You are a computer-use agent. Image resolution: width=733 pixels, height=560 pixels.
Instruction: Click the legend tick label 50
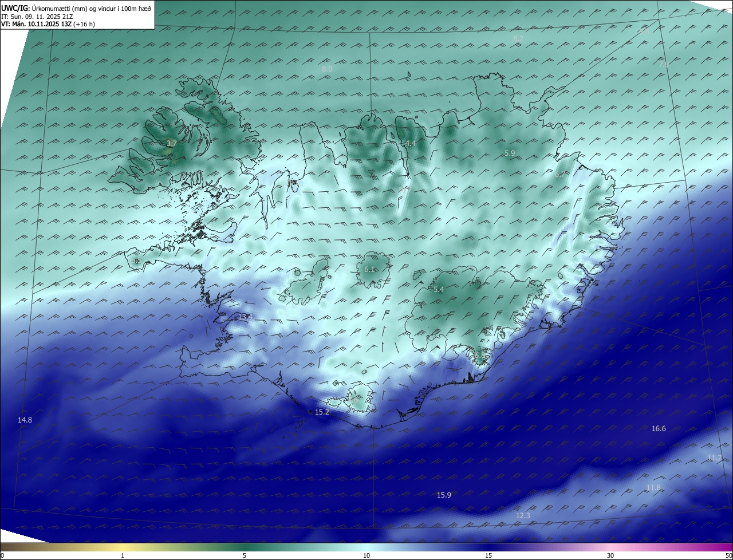[728, 555]
